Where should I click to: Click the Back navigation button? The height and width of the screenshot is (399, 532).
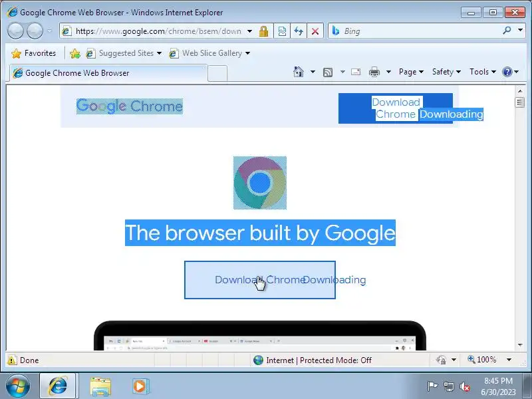[15, 31]
